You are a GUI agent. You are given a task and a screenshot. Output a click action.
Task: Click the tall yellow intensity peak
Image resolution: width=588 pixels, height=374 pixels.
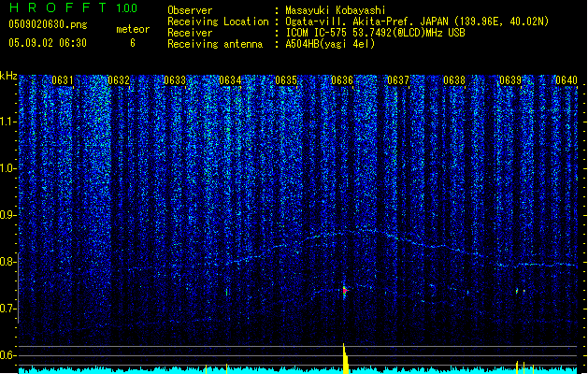point(345,358)
